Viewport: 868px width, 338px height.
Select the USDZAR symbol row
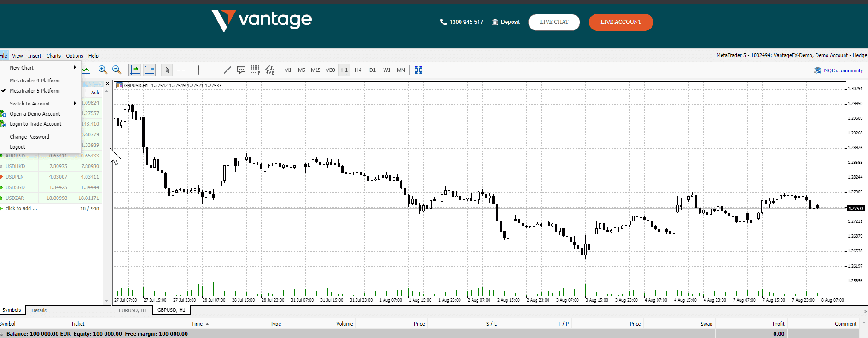(51, 198)
